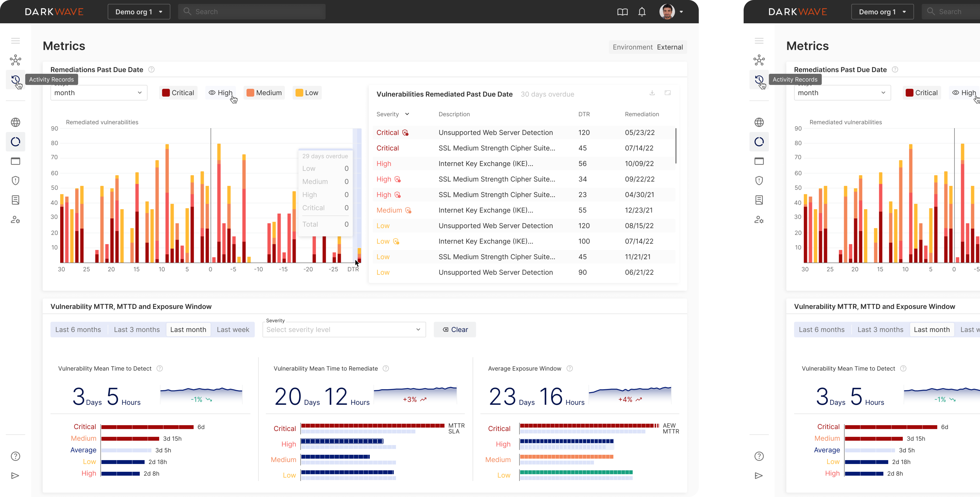Toggle Critical severity legend filter
The width and height of the screenshot is (980, 497).
[178, 93]
